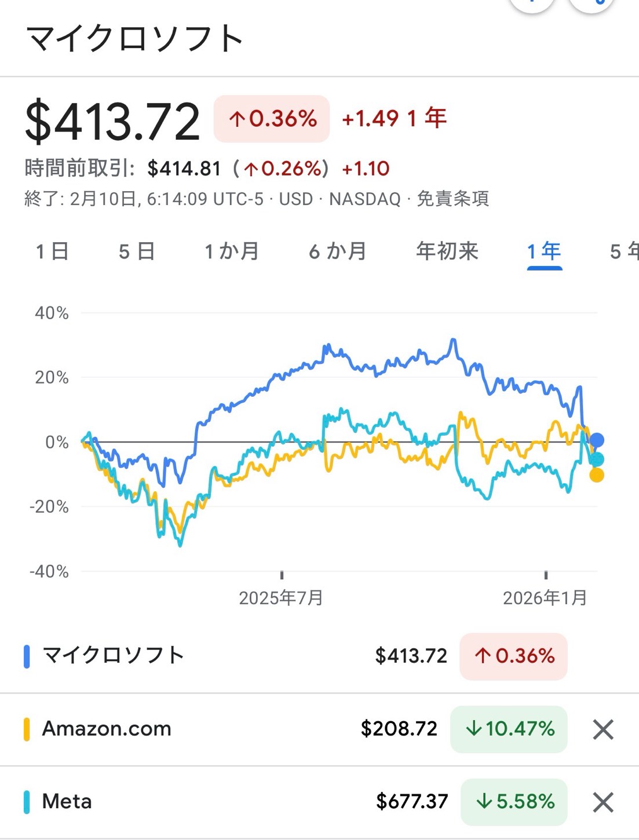Click the 2025年7月 axis marker
This screenshot has width=639, height=840.
[x=281, y=598]
